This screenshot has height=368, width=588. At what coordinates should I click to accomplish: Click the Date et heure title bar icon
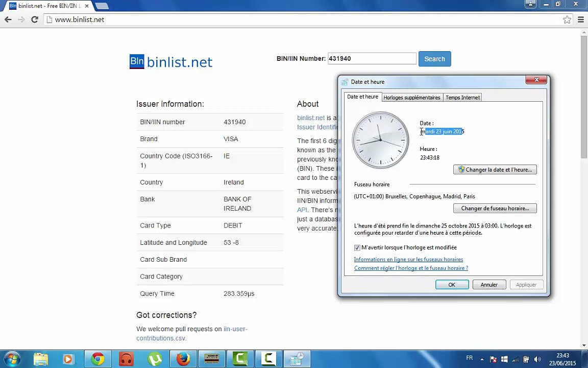click(x=345, y=82)
